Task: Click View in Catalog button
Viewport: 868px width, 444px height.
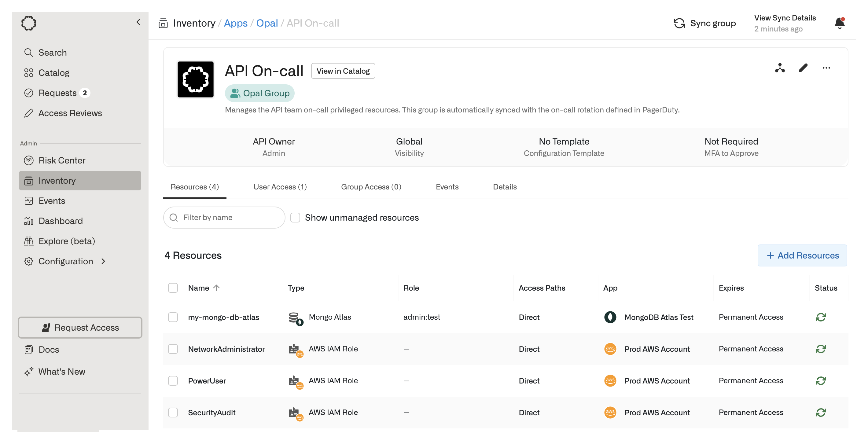Action: point(343,71)
